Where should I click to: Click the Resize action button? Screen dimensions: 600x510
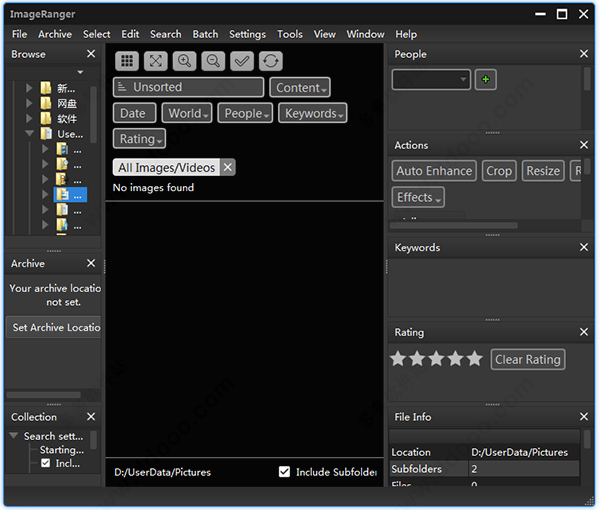543,171
